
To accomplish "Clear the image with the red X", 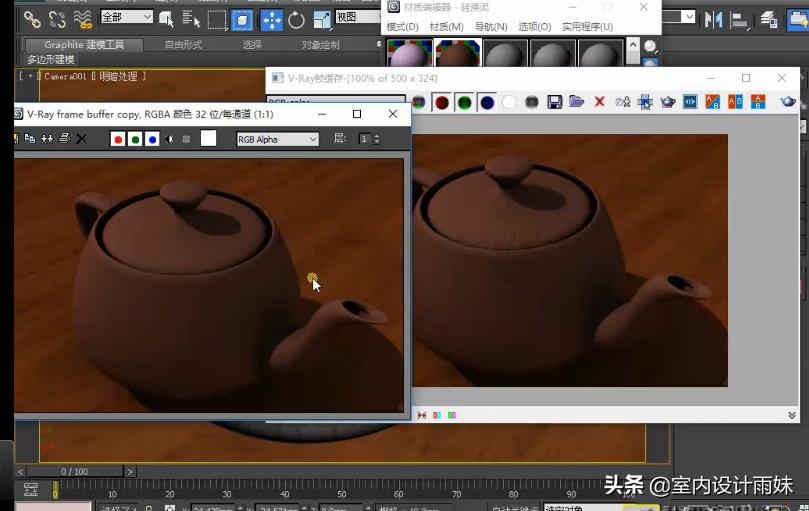I will pos(599,102).
